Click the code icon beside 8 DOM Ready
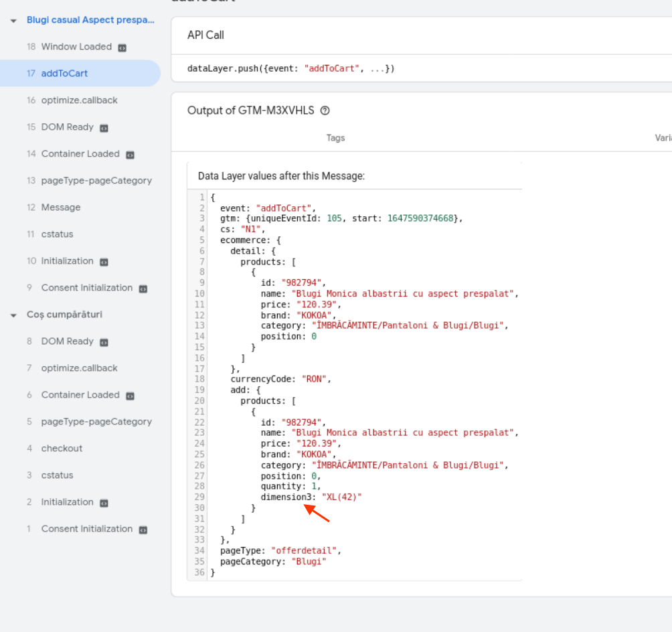 [104, 342]
